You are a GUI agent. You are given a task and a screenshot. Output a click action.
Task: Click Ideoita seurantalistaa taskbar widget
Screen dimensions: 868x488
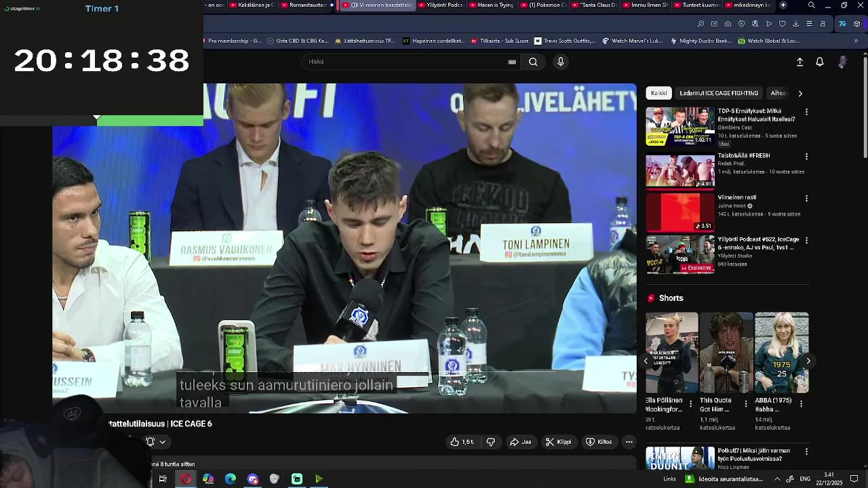tap(724, 479)
